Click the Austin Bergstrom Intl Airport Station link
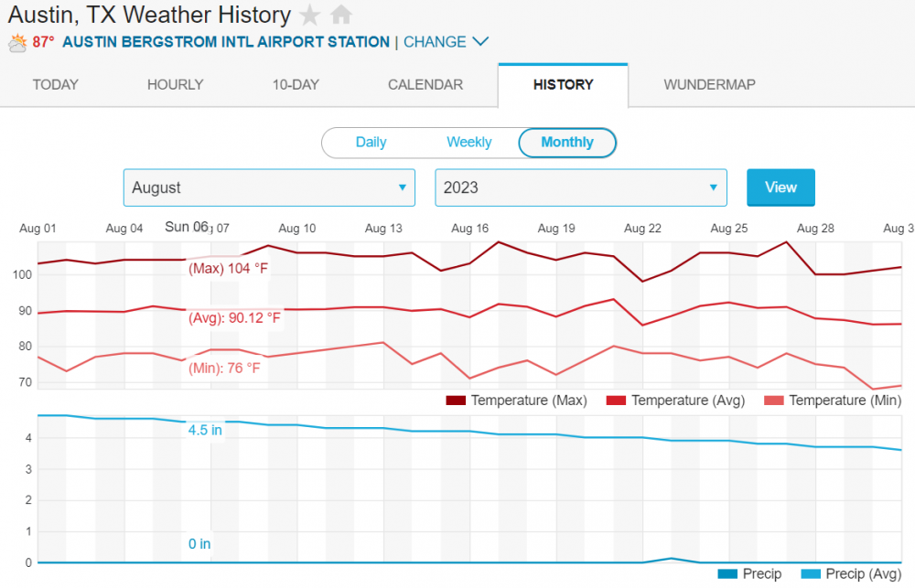This screenshot has width=915, height=588. 225,42
